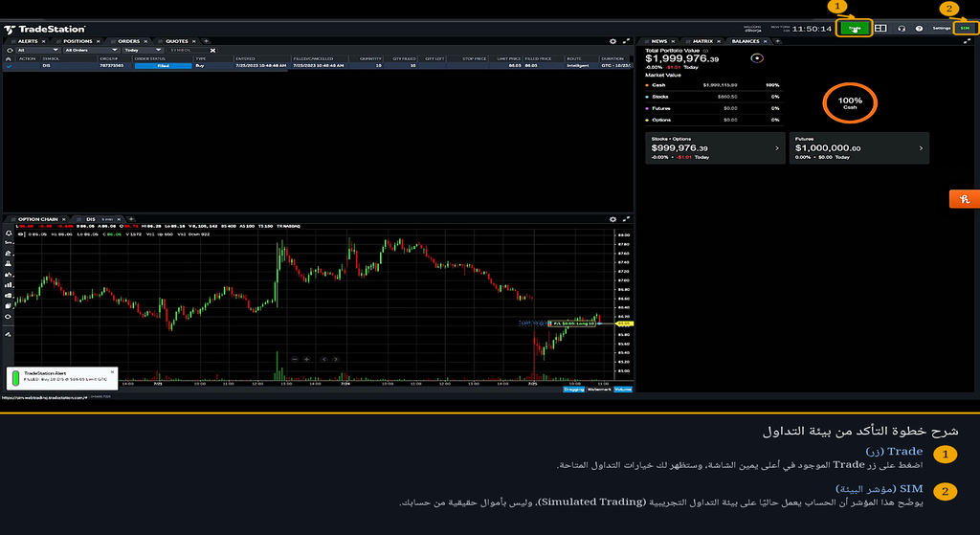This screenshot has height=535, width=980.
Task: Expand the balances panel to fullscreen
Action: [x=968, y=41]
